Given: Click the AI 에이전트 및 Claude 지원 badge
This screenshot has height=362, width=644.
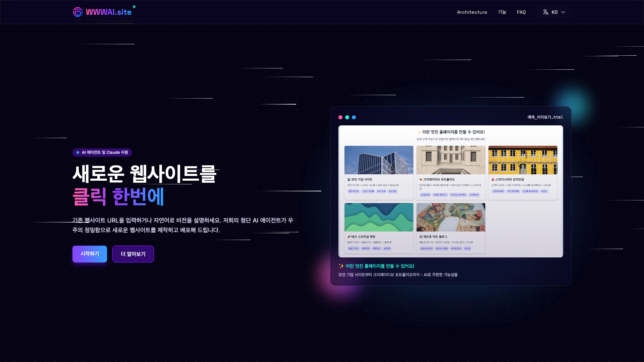Looking at the screenshot, I should [x=102, y=153].
